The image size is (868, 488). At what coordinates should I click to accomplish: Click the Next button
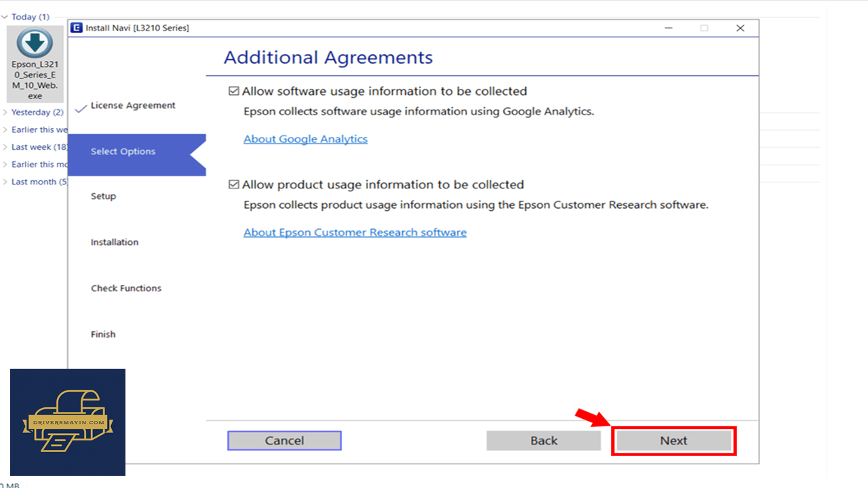(673, 441)
